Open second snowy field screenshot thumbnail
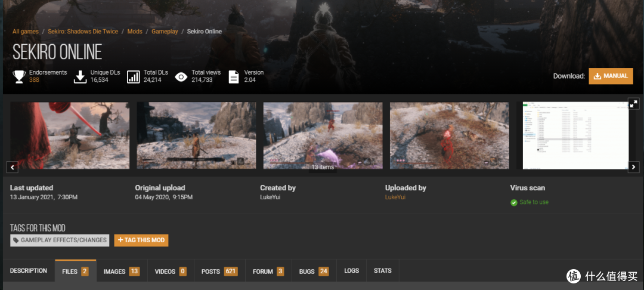Screen dimensions: 644x290 [196, 135]
